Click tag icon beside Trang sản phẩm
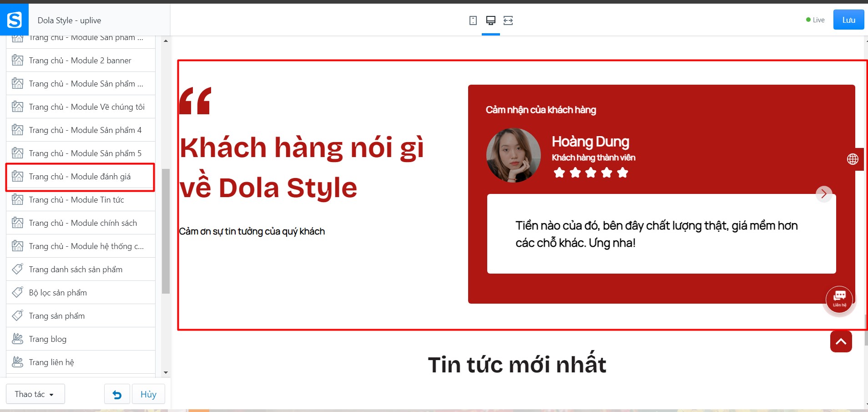 (x=17, y=315)
